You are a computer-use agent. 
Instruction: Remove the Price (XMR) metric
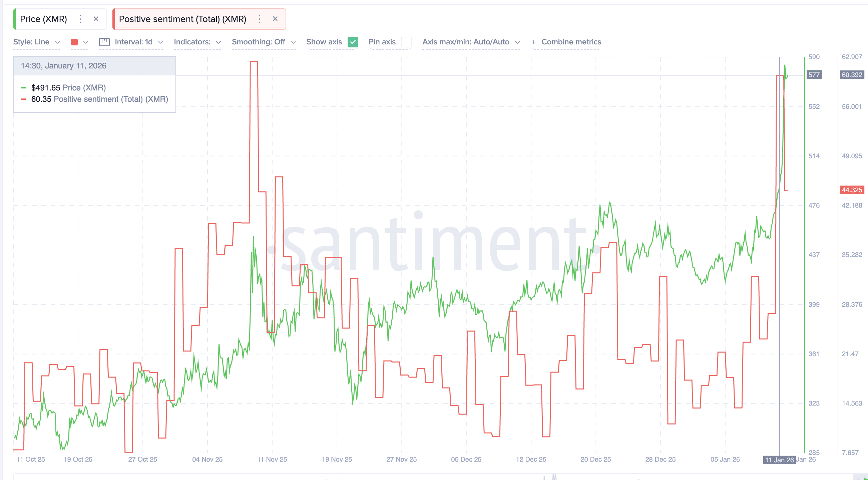(x=96, y=19)
